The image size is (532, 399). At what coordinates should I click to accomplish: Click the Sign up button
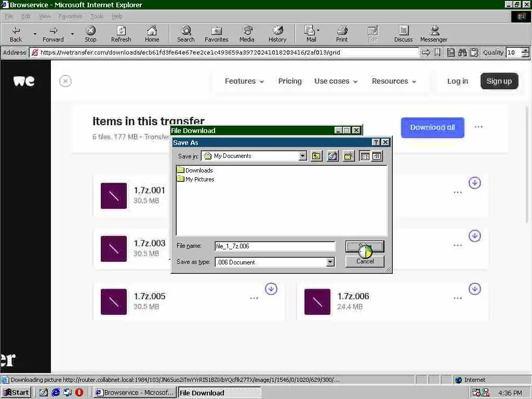pyautogui.click(x=499, y=81)
